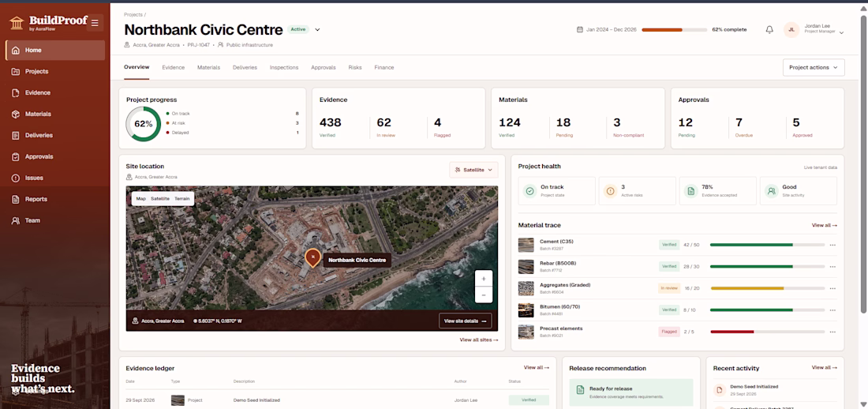Click the map pin marker on the site

click(312, 258)
